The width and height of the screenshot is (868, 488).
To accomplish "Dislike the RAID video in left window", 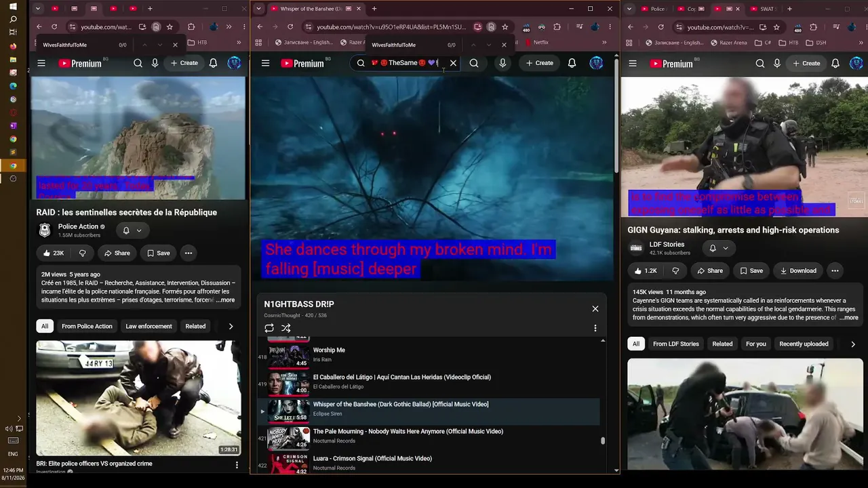I will tap(83, 253).
